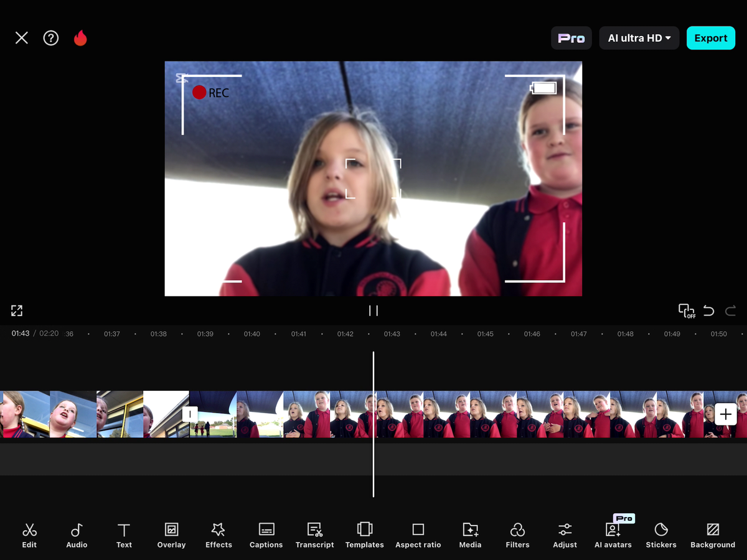Open the Edit scissors tool
Viewport: 747px width, 560px height.
coord(29,535)
